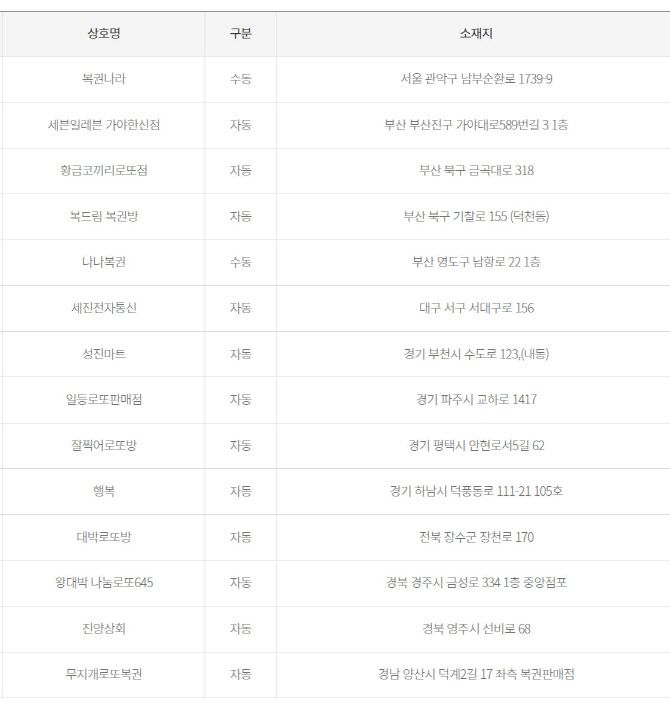Select the 성진마트 store cell

[x=103, y=354]
